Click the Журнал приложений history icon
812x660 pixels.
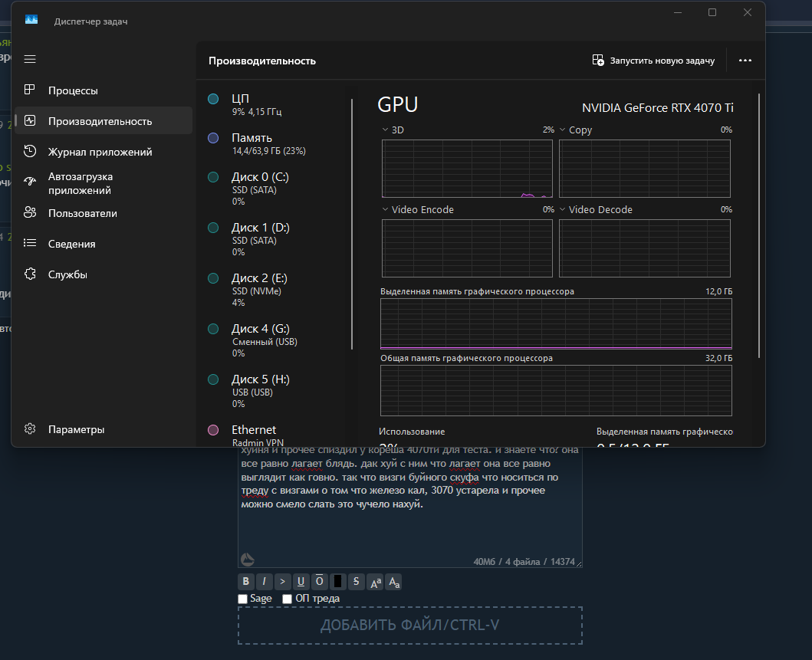click(x=30, y=151)
